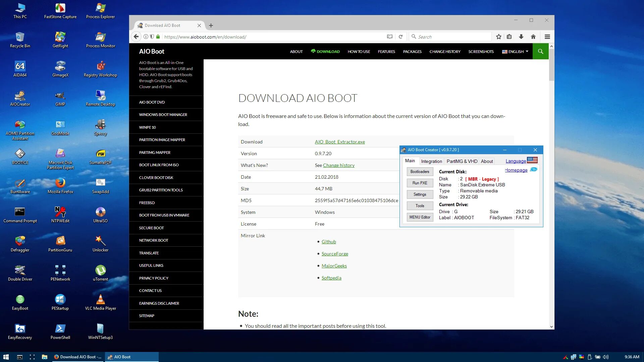The height and width of the screenshot is (362, 644).
Task: Bookmark this page with star icon
Action: point(499,37)
